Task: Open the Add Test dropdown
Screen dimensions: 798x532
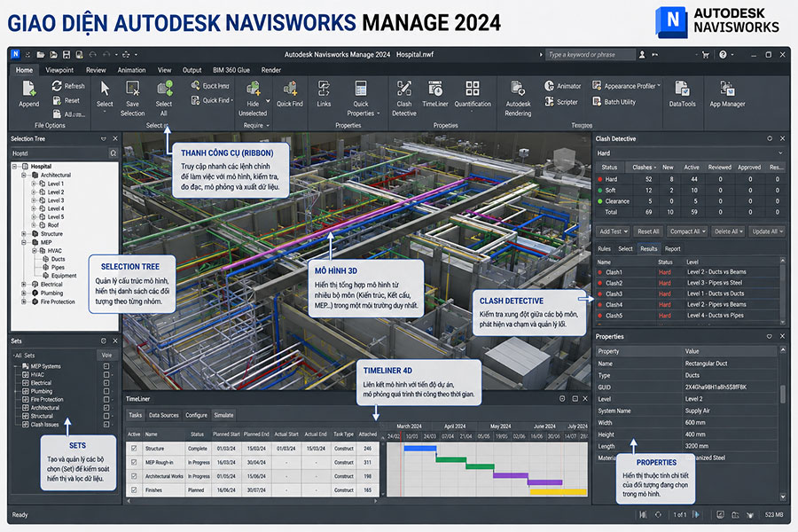Action: (x=614, y=231)
